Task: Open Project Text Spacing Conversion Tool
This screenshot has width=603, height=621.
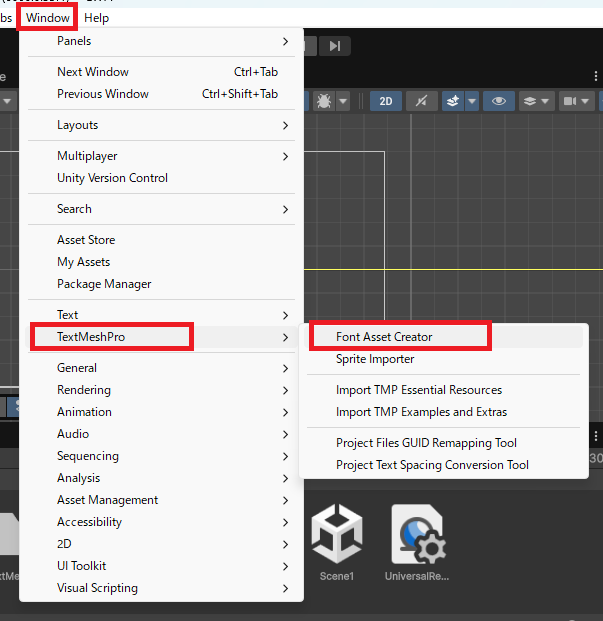Action: tap(443, 465)
